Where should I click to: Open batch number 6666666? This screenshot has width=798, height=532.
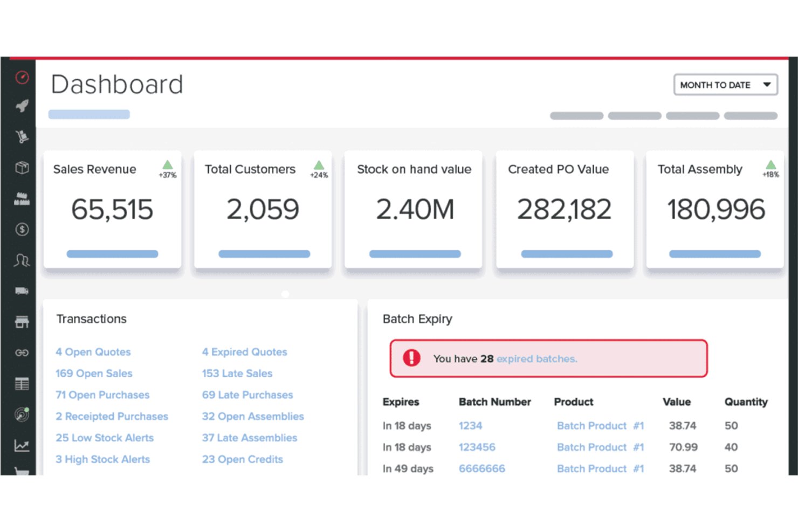482,469
